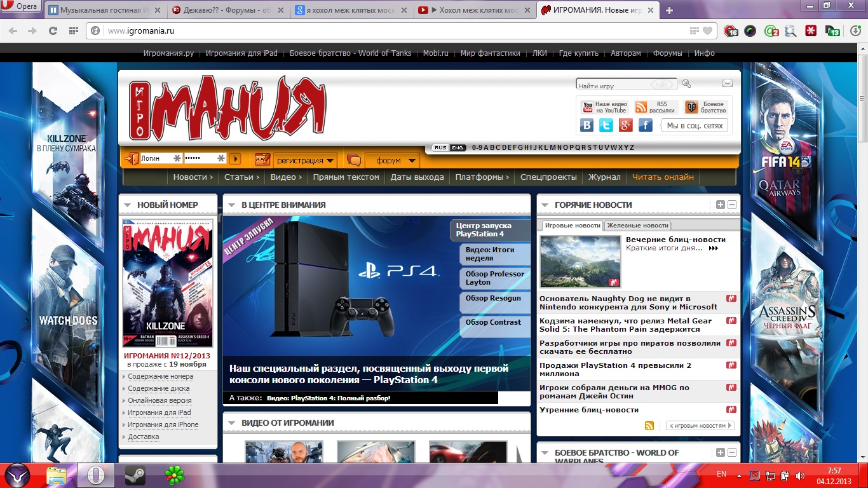Switch site language to ENG
Screen dimensions: 868x488
[x=458, y=147]
